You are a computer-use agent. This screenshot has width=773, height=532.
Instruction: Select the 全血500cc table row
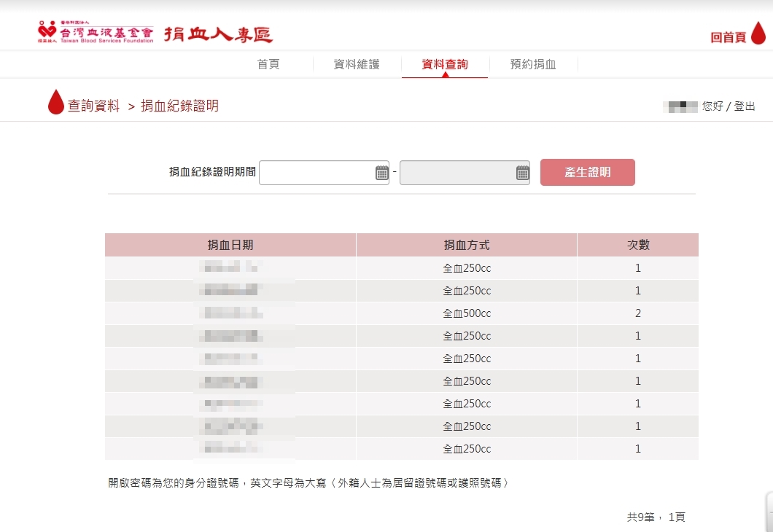(x=467, y=313)
